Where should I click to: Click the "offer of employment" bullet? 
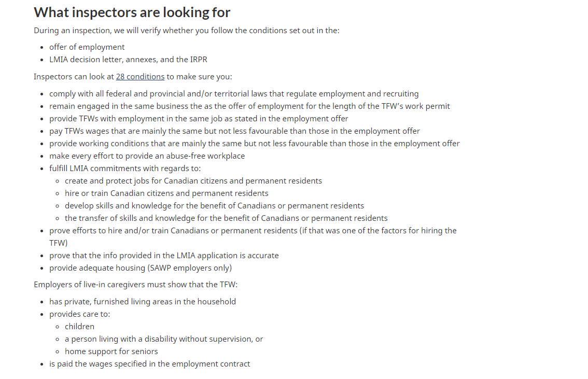tap(87, 47)
